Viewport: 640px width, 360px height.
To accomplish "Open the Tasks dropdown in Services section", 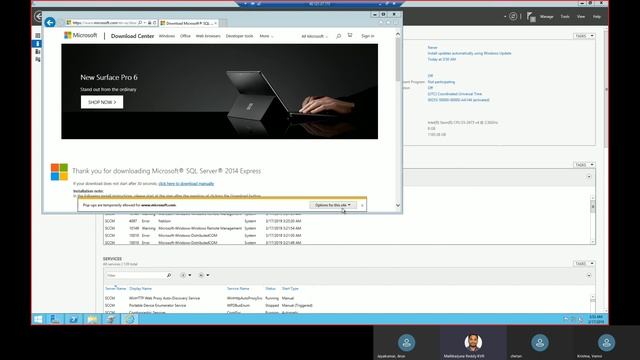I will (x=584, y=264).
